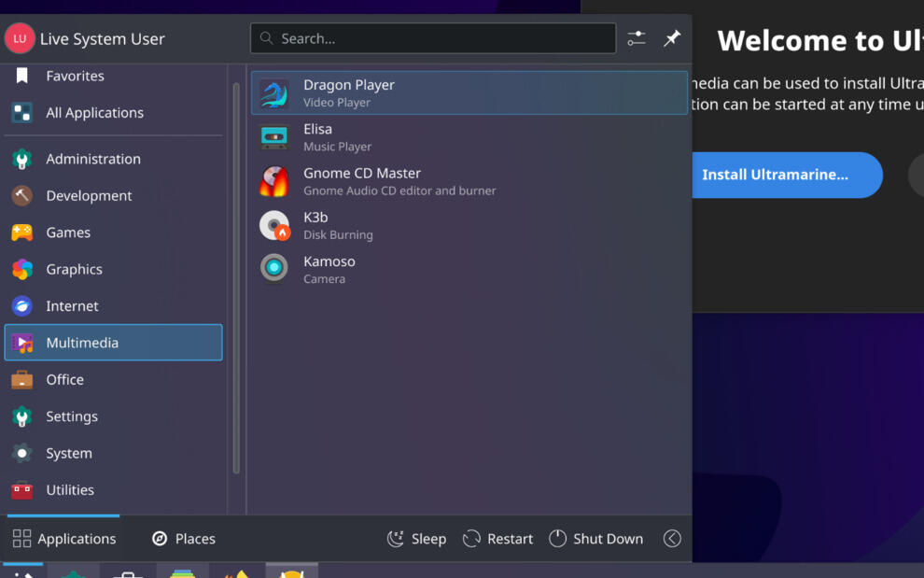
Task: Switch to the Places tab
Action: click(x=184, y=539)
